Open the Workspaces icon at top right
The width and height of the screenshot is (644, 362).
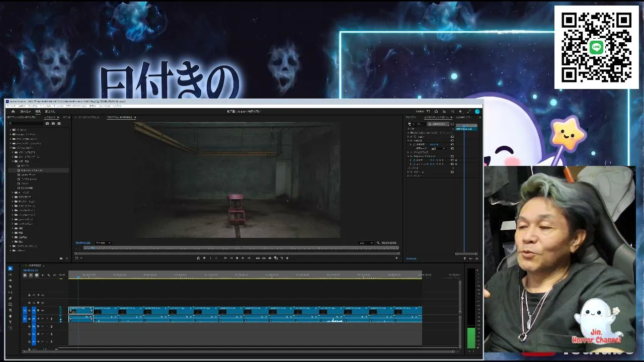pos(428,111)
